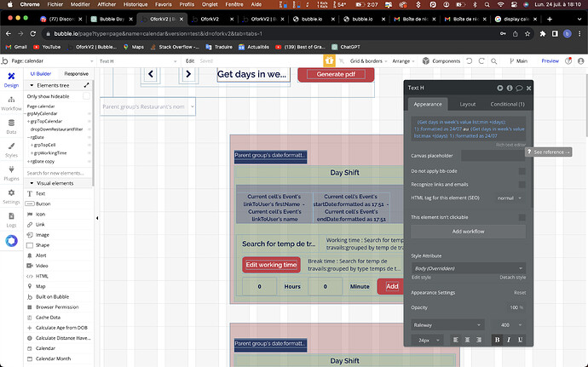Click the Edit working time button

pos(271,265)
